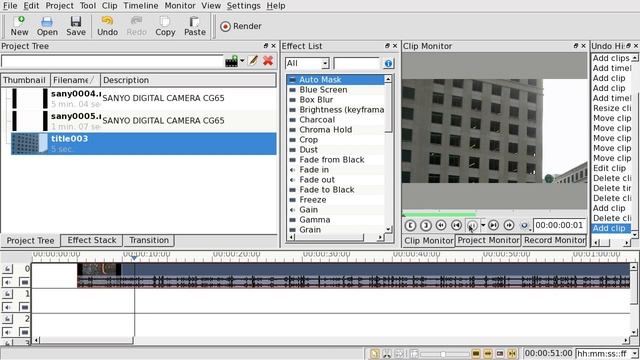Image resolution: width=640 pixels, height=360 pixels.
Task: Click the fit zoom icon left of zoom slider
Action: coord(414,353)
